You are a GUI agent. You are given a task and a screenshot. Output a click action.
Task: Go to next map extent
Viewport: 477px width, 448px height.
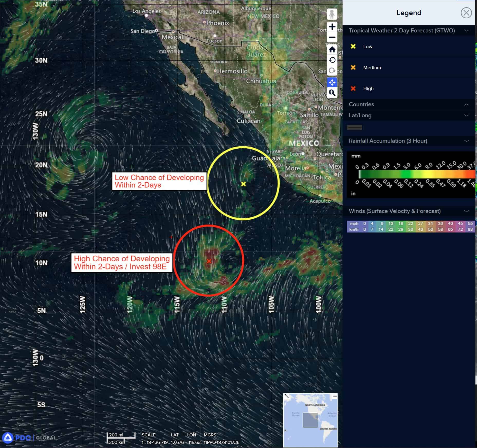pyautogui.click(x=332, y=71)
